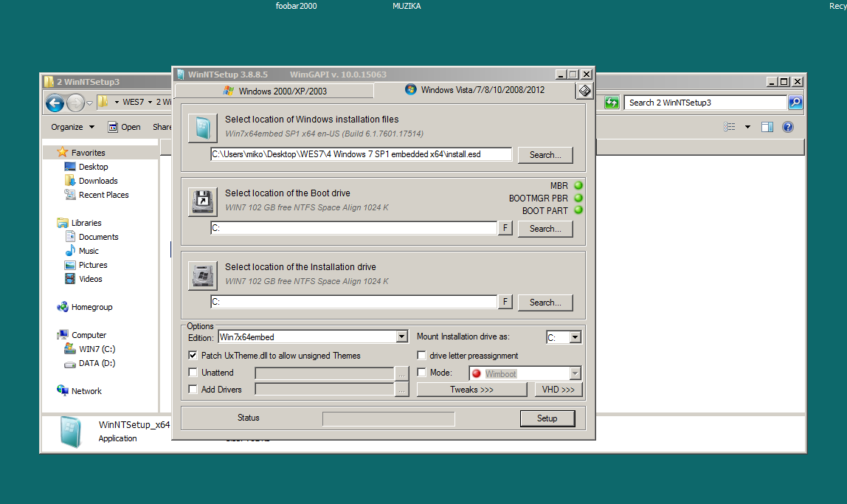Click the foobar2000 desktop shortcut label

click(296, 6)
